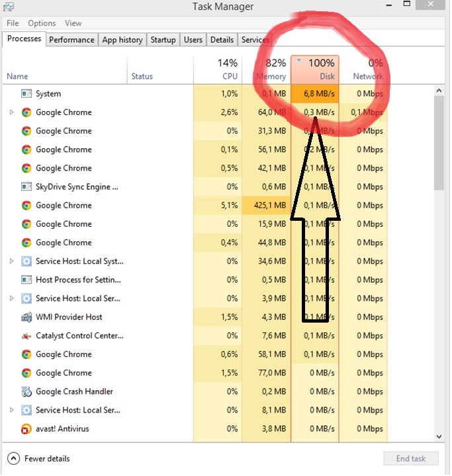Expand Service Host: Local Ser... with 8,1 MB
Viewport: 452px width, 476px height.
click(11, 410)
